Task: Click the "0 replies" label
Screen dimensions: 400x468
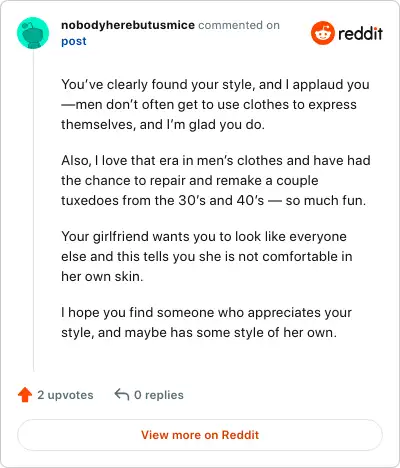Action: (159, 395)
